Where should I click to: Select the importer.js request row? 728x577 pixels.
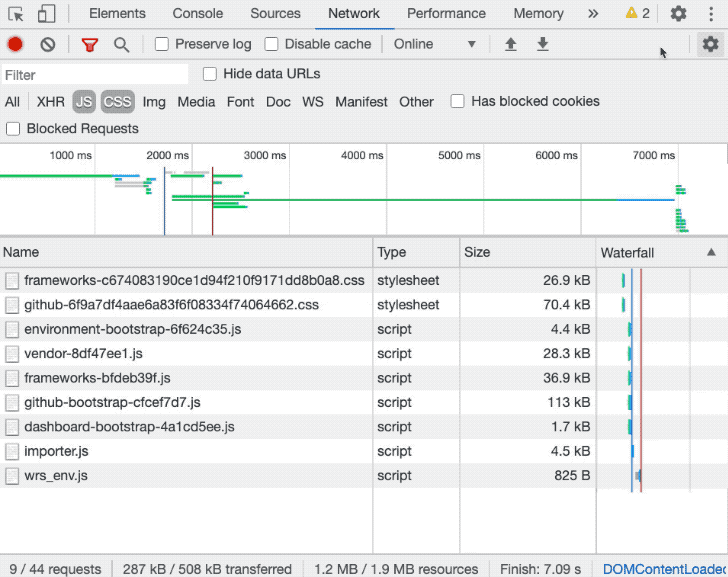click(x=56, y=451)
